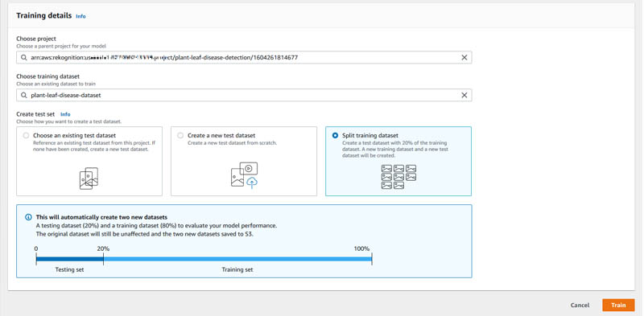Click the split dataset image grid icon
The width and height of the screenshot is (644, 316).
(x=398, y=177)
